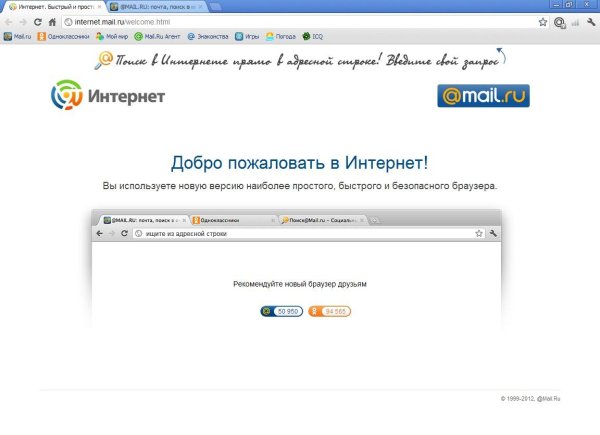Click the Добро пожаловать в Интернет! heading
600x435 pixels.
[x=300, y=163]
